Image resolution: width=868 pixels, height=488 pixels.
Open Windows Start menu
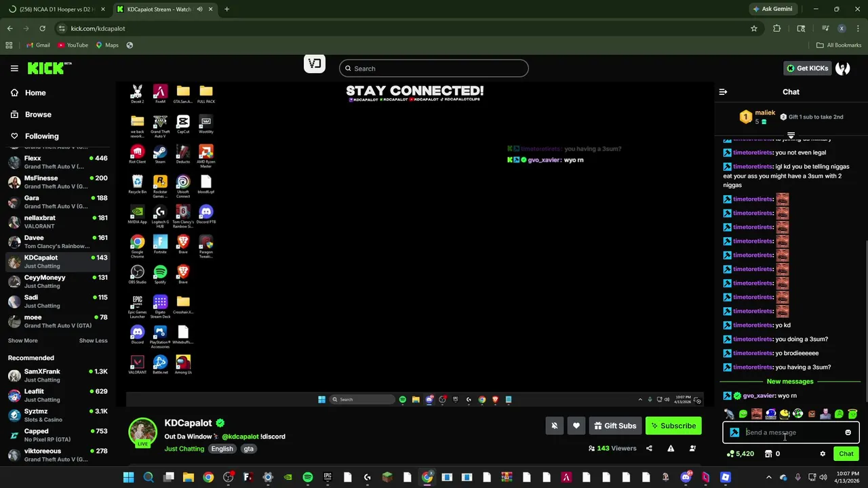(129, 477)
